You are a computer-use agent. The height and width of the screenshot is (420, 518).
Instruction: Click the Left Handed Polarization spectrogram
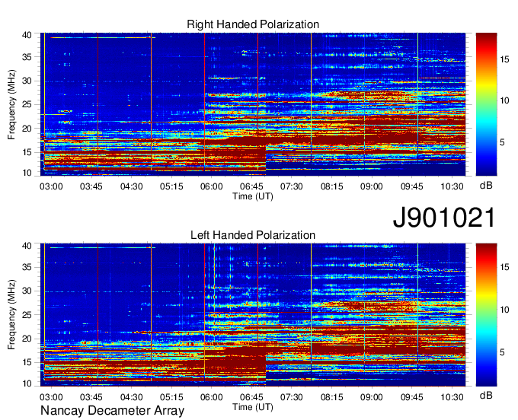253,315
